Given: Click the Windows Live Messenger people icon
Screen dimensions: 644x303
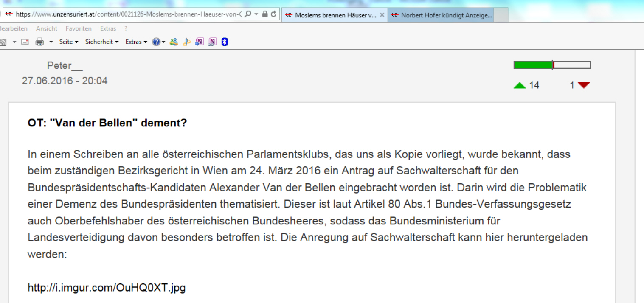Looking at the screenshot, I should click(x=174, y=42).
